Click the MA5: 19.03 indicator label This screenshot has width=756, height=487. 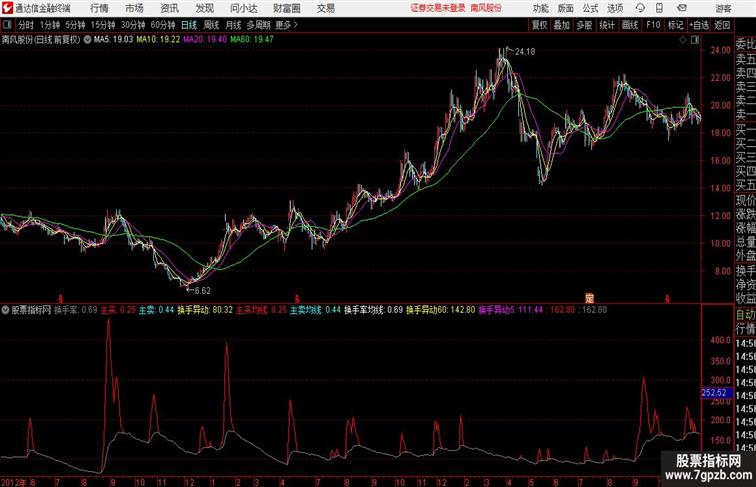pos(113,40)
